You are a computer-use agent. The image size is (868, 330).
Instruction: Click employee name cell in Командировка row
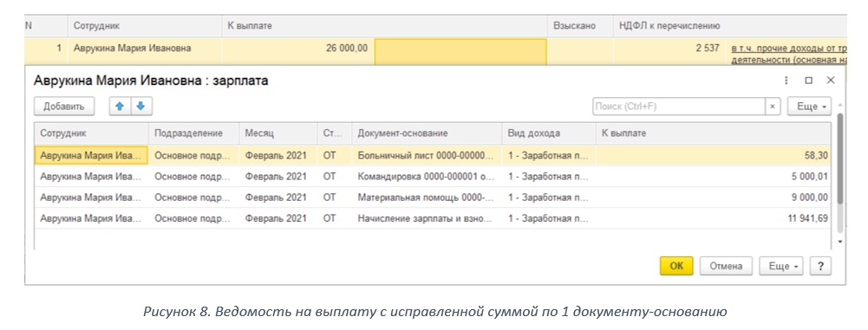[x=91, y=177]
